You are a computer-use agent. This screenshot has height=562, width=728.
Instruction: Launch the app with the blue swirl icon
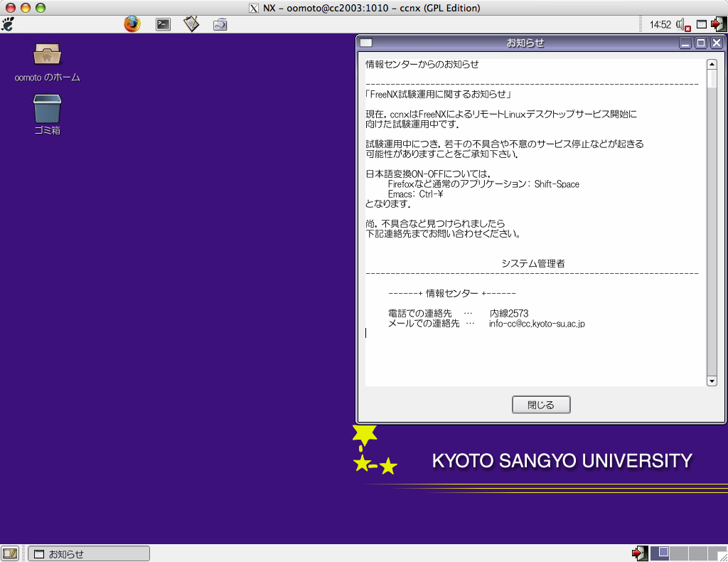(x=220, y=24)
